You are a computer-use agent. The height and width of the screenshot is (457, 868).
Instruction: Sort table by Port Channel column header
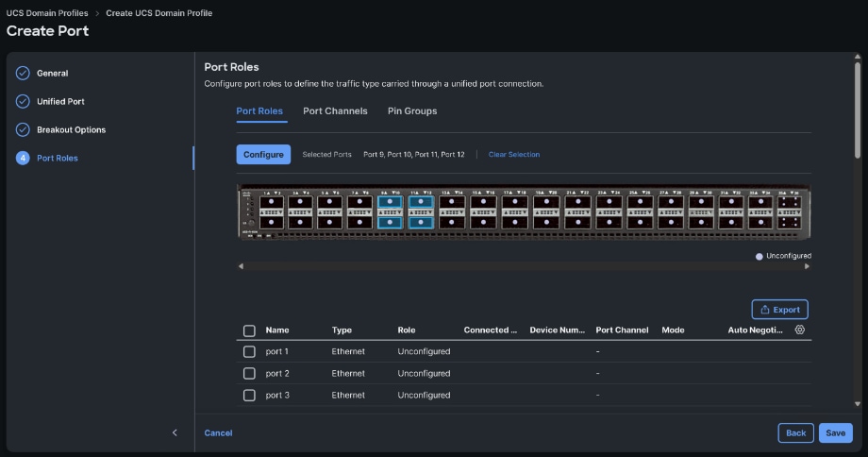pyautogui.click(x=622, y=330)
